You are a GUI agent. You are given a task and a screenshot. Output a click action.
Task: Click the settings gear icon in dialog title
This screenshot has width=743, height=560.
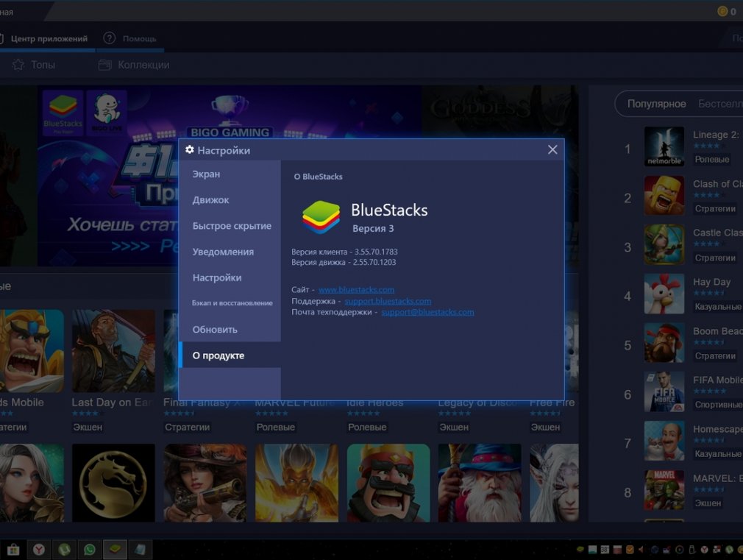[190, 150]
